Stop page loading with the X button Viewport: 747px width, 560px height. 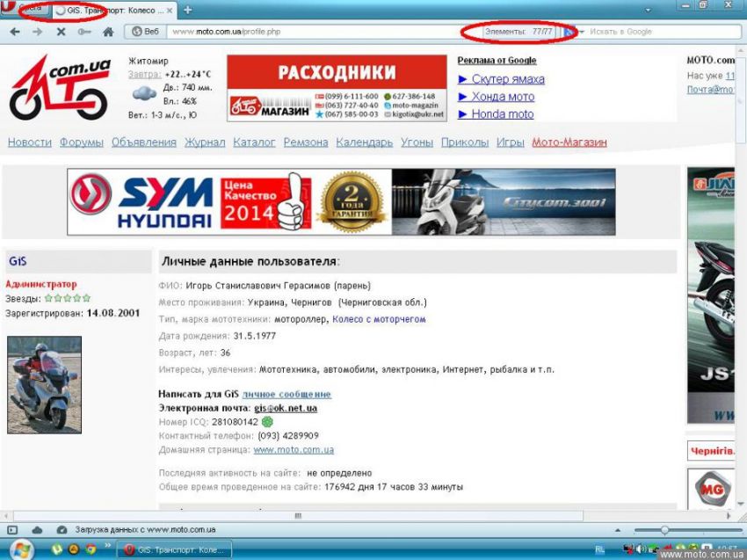point(61,32)
